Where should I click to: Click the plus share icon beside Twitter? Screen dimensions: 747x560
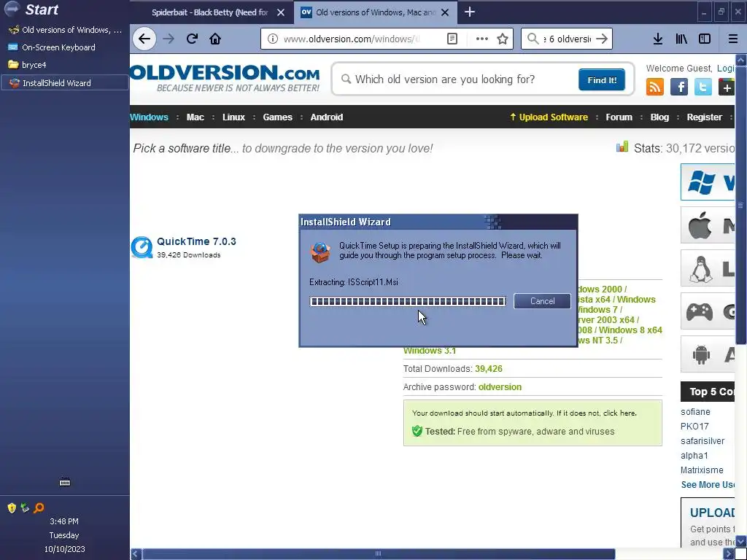[727, 87]
